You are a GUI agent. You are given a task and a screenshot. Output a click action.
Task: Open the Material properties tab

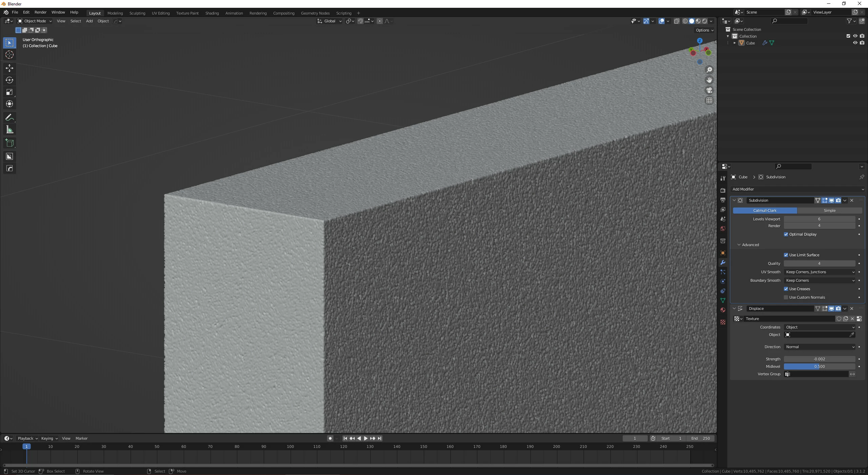click(723, 310)
